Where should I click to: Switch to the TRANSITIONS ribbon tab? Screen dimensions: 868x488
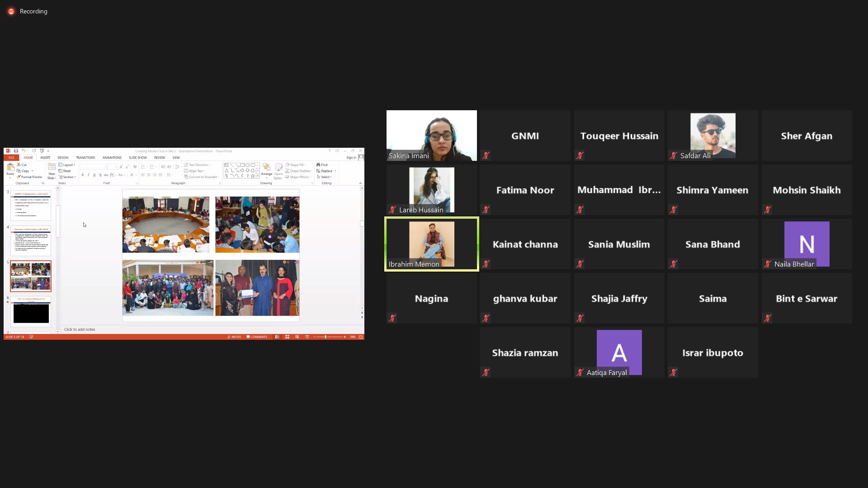click(85, 158)
